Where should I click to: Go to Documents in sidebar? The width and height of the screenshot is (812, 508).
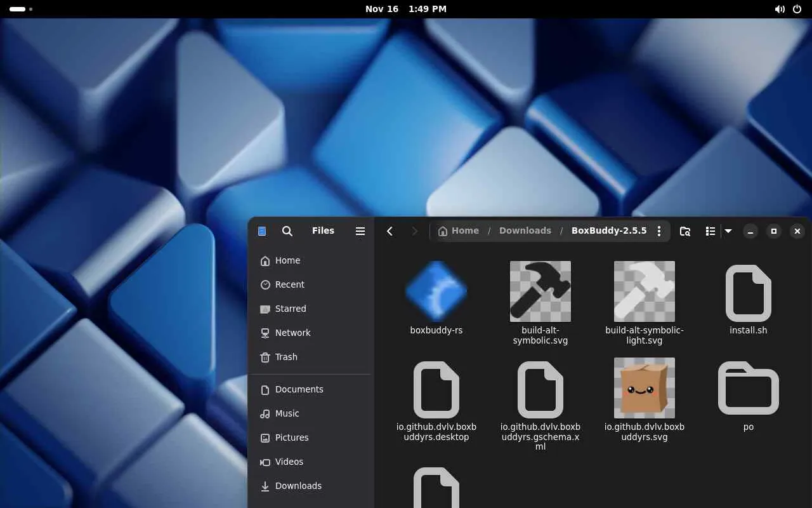[310, 389]
